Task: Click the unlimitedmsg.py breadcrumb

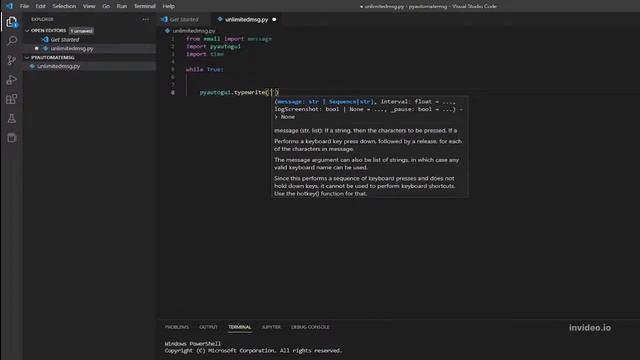Action: click(x=193, y=31)
